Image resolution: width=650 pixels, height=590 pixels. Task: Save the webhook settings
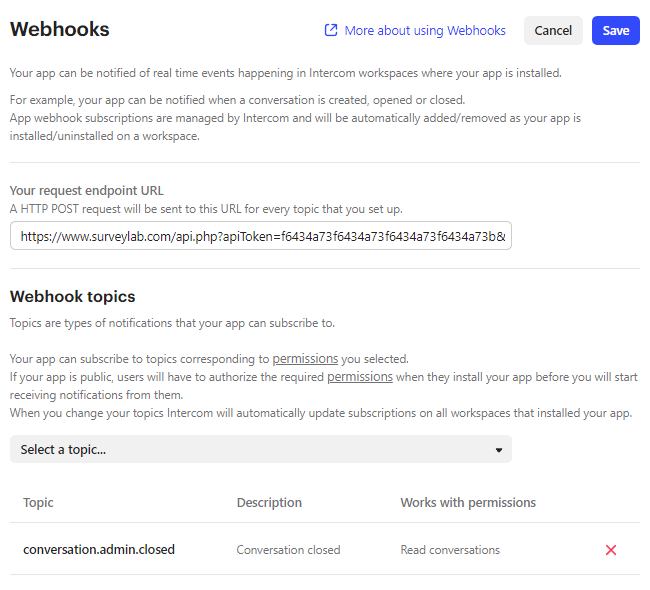click(x=616, y=31)
